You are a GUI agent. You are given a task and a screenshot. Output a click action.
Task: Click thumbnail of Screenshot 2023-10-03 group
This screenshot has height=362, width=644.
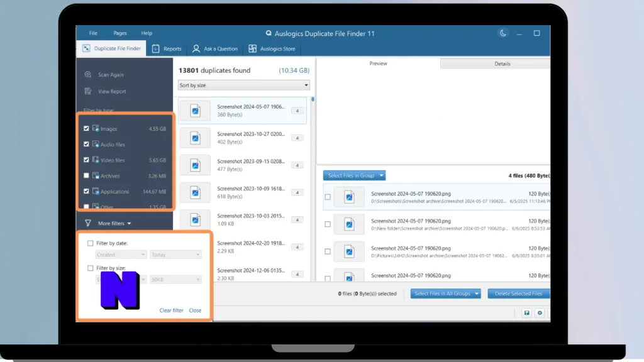click(195, 219)
